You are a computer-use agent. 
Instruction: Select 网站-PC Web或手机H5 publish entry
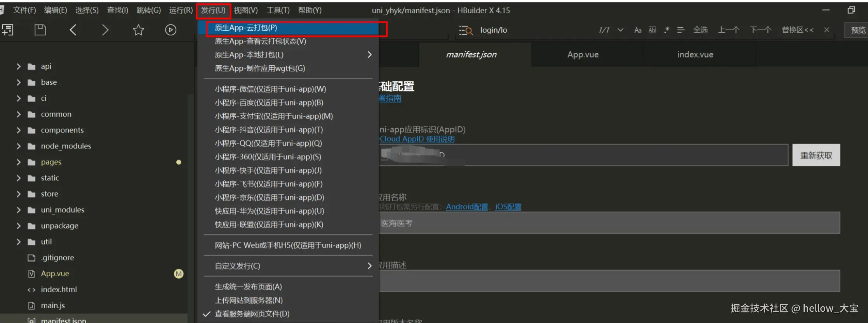tap(288, 245)
